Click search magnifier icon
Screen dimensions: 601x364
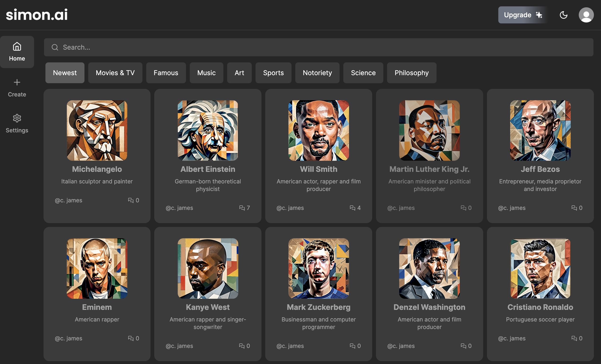coord(55,47)
